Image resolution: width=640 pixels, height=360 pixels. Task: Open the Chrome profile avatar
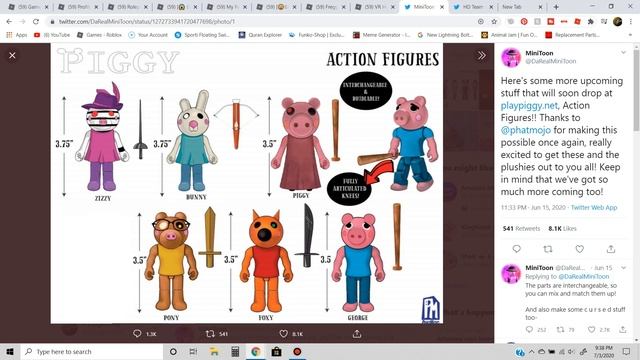(x=618, y=21)
